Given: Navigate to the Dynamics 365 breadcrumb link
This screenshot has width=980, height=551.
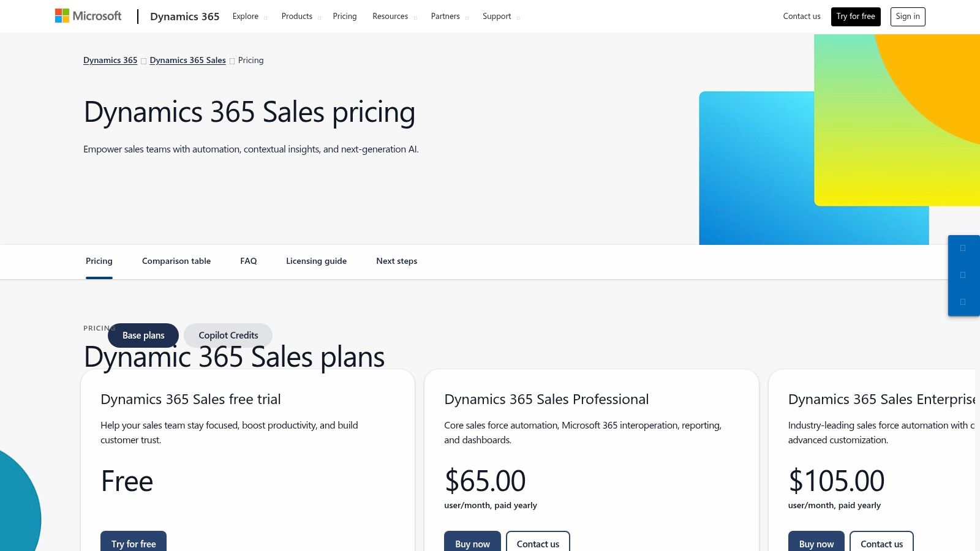Looking at the screenshot, I should coord(110,60).
